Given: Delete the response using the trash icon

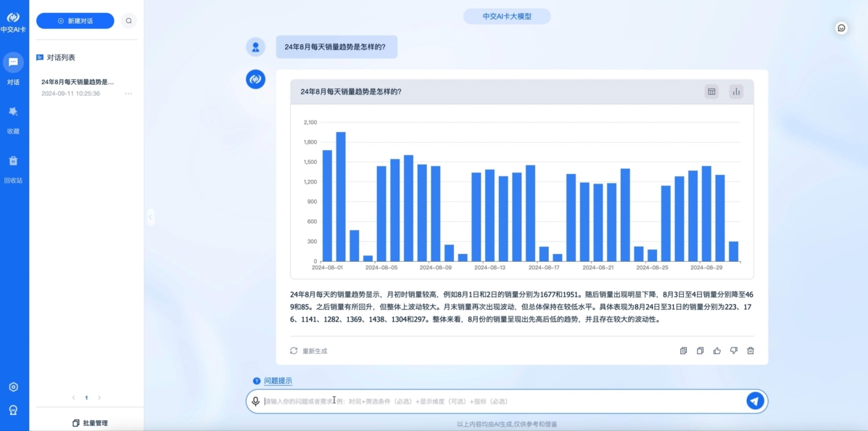Looking at the screenshot, I should [751, 350].
